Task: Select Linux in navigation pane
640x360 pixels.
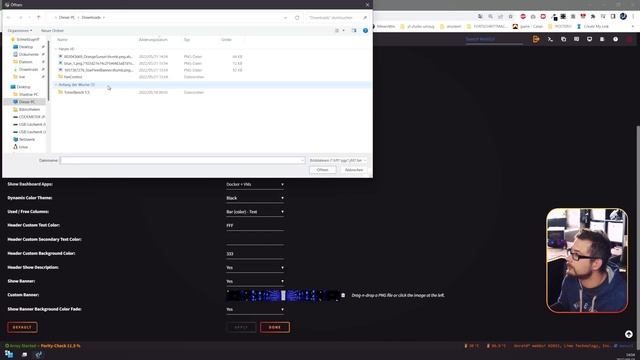Action: (21, 147)
